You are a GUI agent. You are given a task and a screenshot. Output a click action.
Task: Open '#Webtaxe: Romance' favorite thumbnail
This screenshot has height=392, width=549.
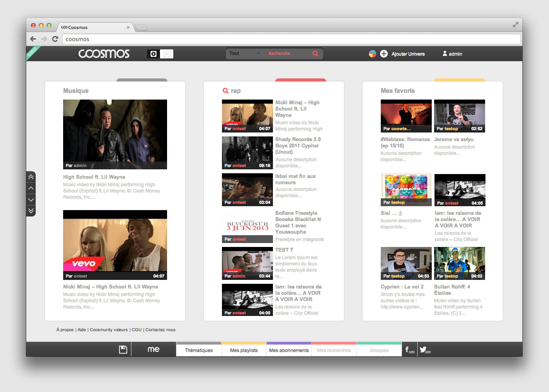(x=406, y=116)
